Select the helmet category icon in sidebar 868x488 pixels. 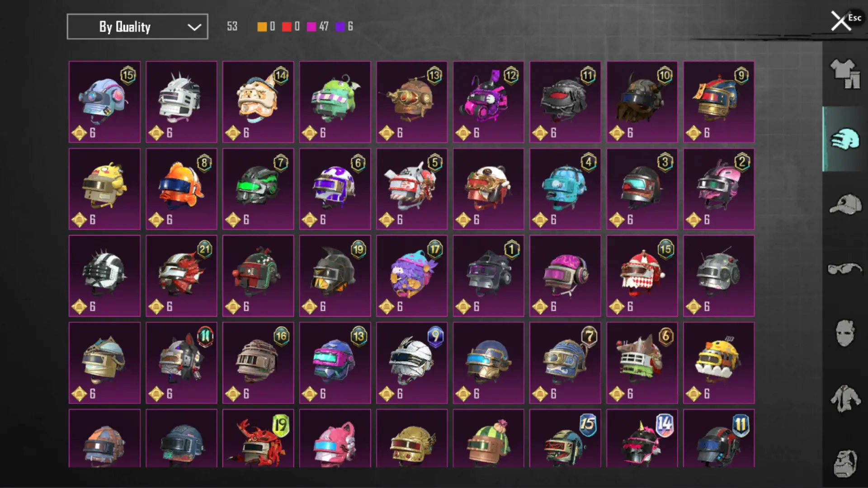pos(844,139)
